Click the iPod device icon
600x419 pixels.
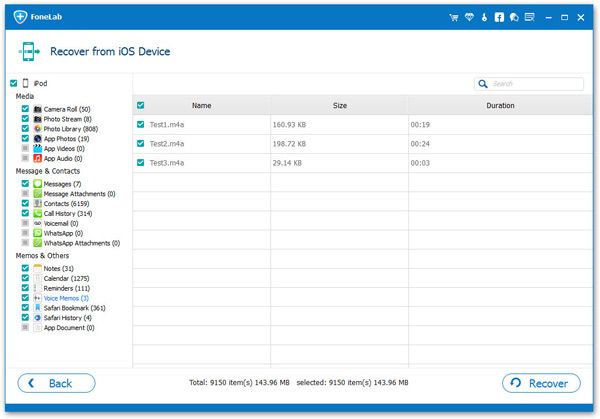(26, 83)
